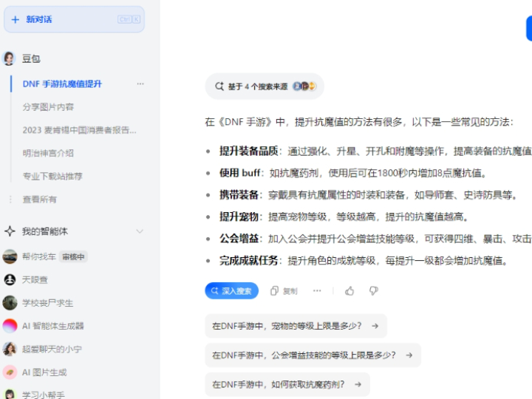Image resolution: width=532 pixels, height=399 pixels.
Task: Open the 专业下载站推荐 conversation
Action: [x=52, y=176]
